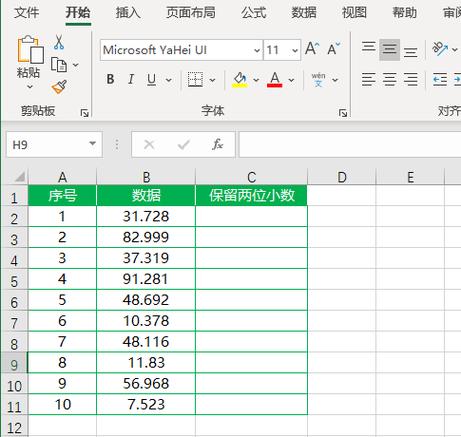461x437 pixels.
Task: Toggle bold formatting
Action: tap(110, 80)
